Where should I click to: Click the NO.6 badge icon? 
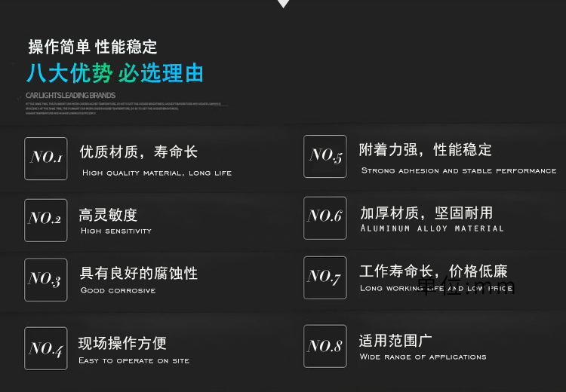[x=325, y=218]
